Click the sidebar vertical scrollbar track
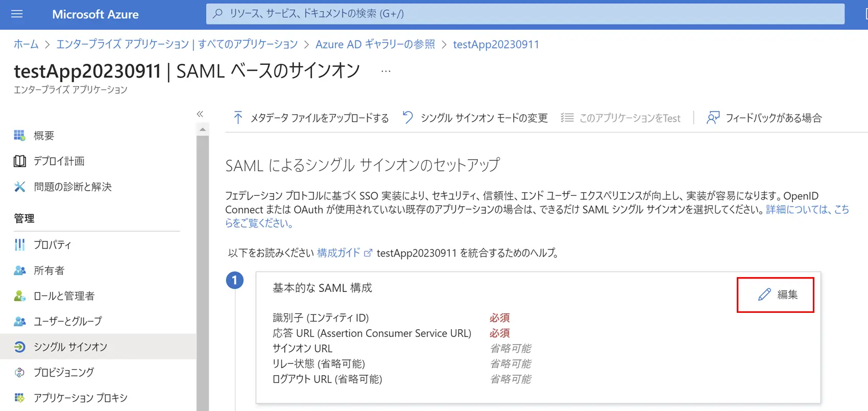The height and width of the screenshot is (411, 868). [x=203, y=272]
